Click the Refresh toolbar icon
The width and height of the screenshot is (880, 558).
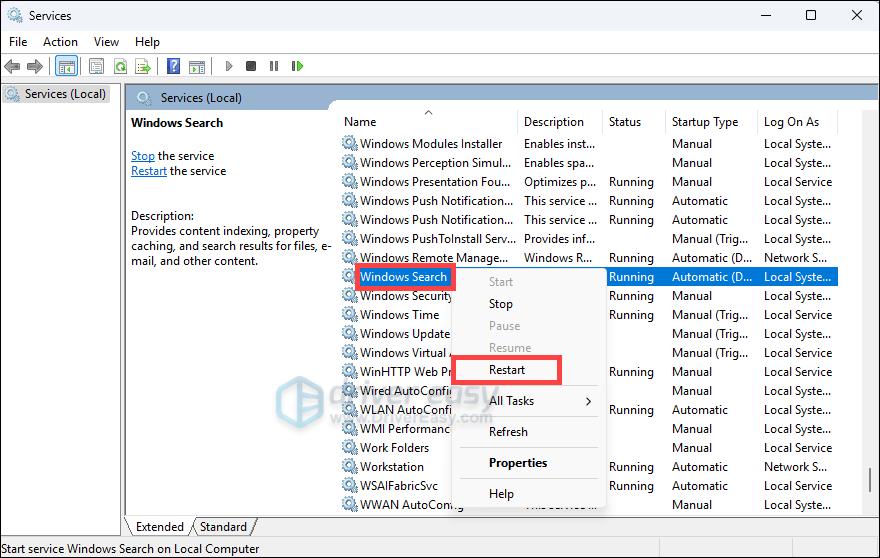click(120, 66)
